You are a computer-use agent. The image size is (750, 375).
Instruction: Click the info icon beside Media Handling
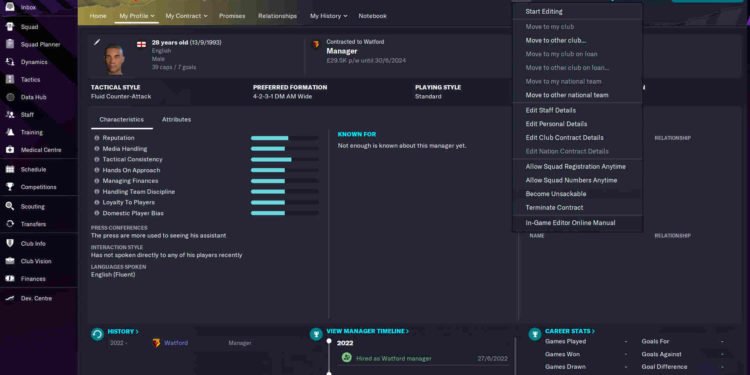[97, 149]
